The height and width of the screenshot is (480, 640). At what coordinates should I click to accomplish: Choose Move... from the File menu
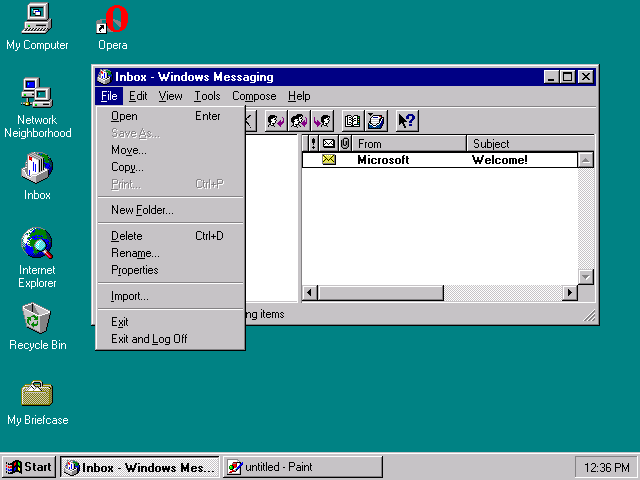[171, 150]
